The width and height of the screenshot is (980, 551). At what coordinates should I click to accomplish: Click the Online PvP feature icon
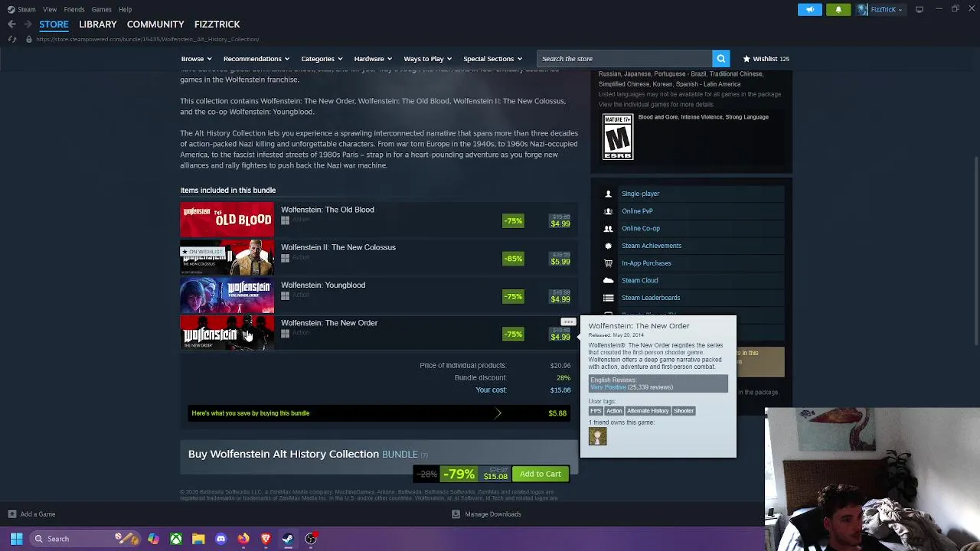tap(608, 211)
